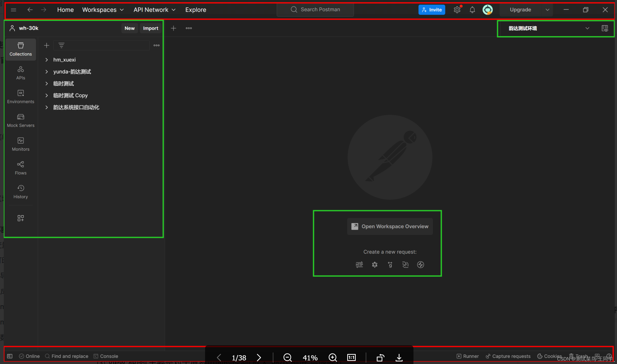Click the History icon in sidebar
617x364 pixels.
click(x=20, y=191)
